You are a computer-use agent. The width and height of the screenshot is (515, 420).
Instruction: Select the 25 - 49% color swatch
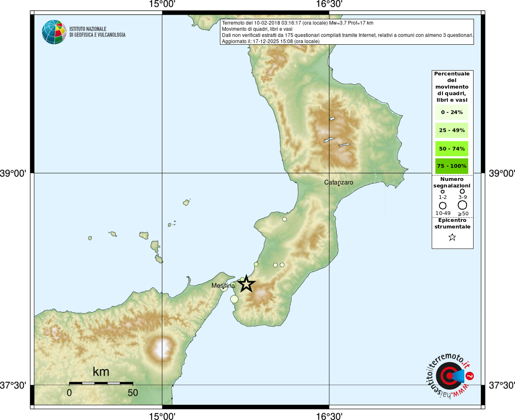(x=452, y=130)
